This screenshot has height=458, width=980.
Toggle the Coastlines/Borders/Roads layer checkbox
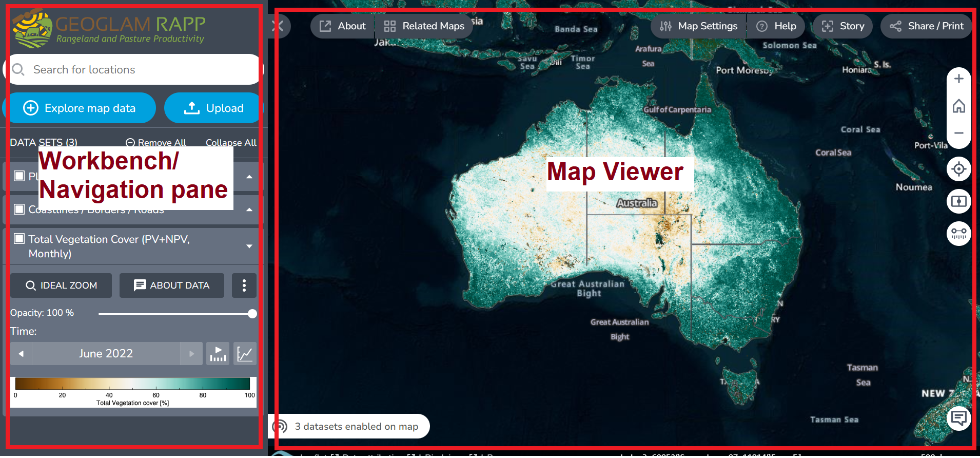point(19,209)
